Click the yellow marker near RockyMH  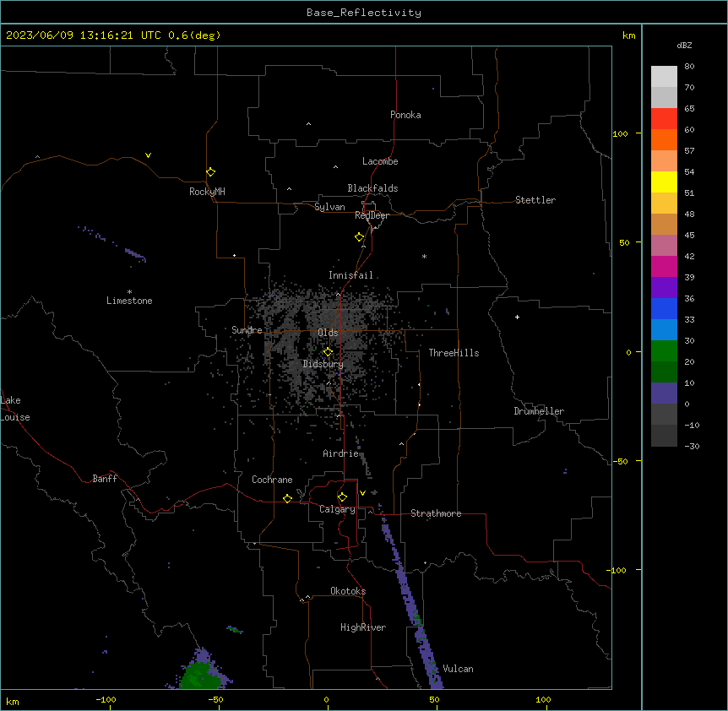click(211, 172)
